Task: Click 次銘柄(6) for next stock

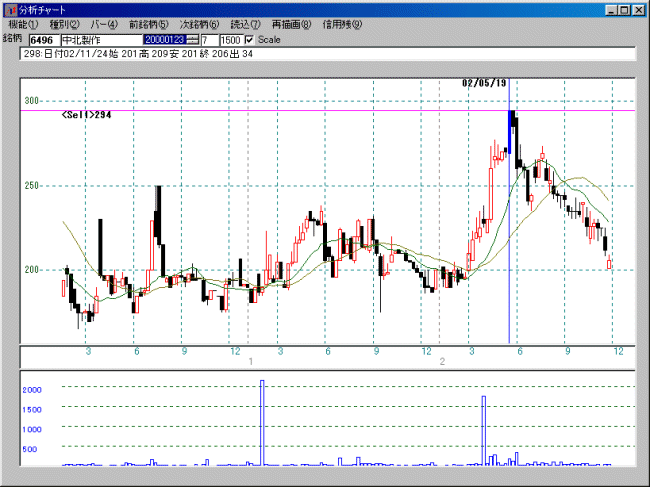Action: [200, 23]
